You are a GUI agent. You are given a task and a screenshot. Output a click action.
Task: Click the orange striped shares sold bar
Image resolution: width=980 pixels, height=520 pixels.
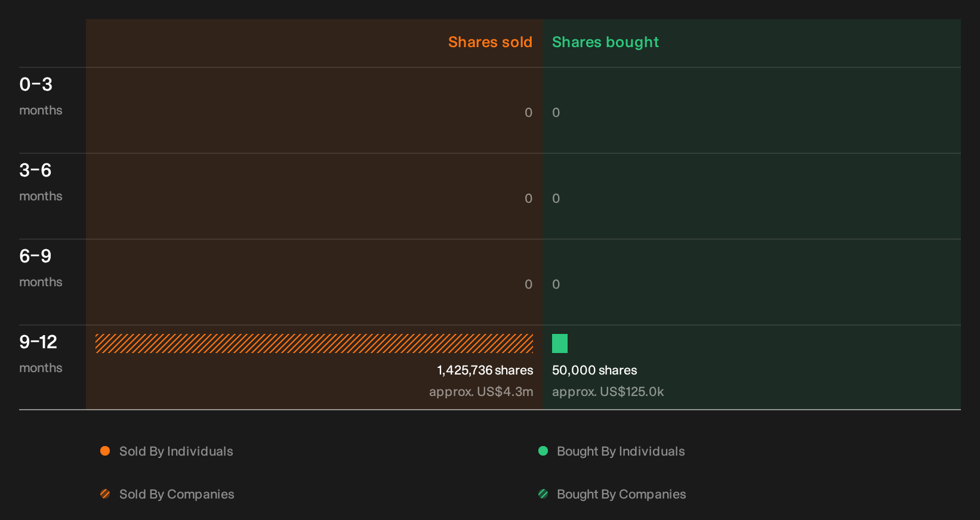click(314, 343)
